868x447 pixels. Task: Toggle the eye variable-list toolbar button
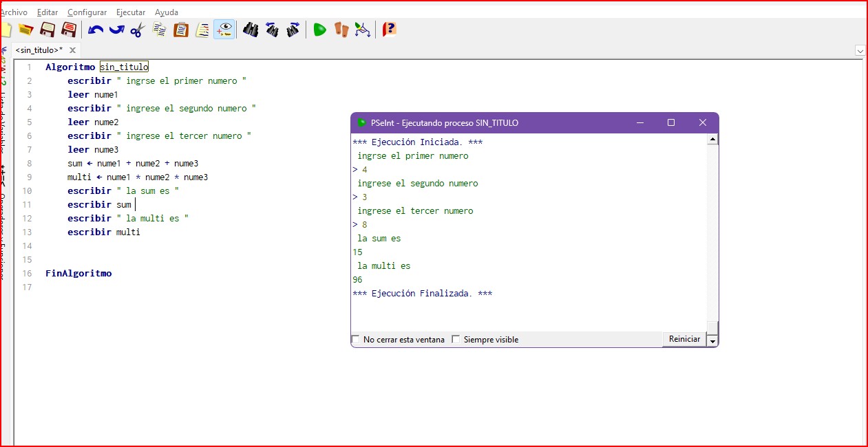pyautogui.click(x=224, y=30)
